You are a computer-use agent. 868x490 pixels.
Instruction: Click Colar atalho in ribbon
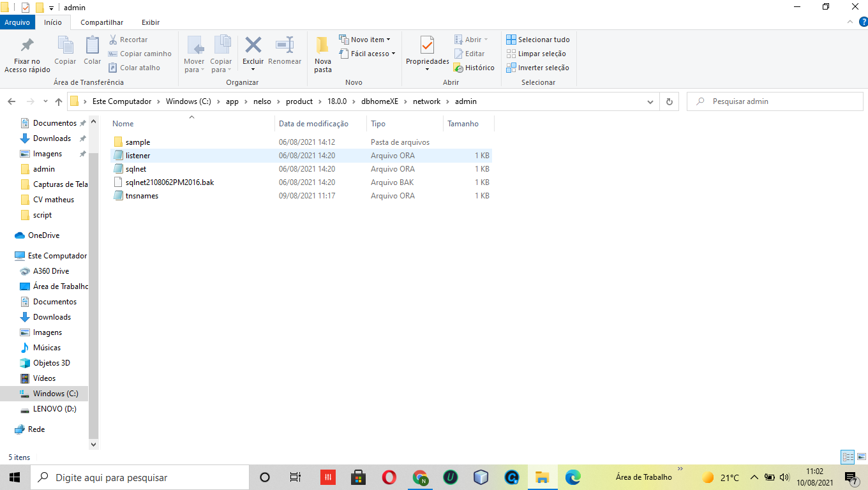click(134, 68)
